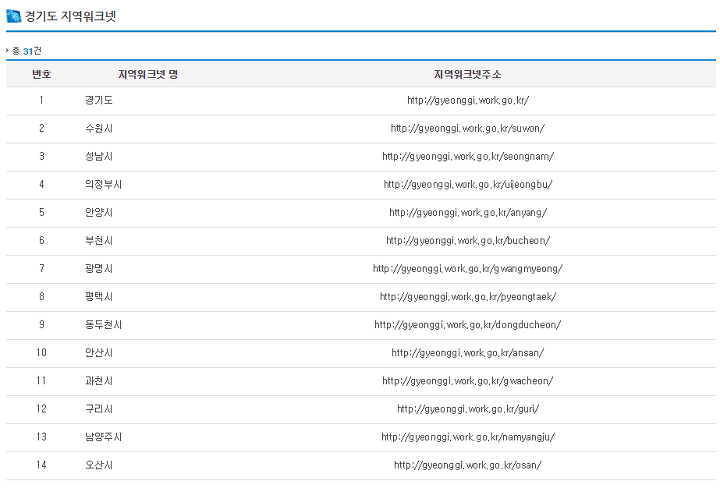Open the gwangmyeong URL link
This screenshot has height=488, width=720.
tap(467, 268)
